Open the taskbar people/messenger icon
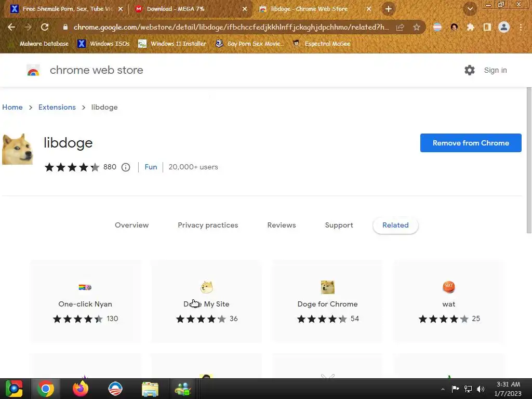Screen dimensions: 532x399 pyautogui.click(x=183, y=389)
